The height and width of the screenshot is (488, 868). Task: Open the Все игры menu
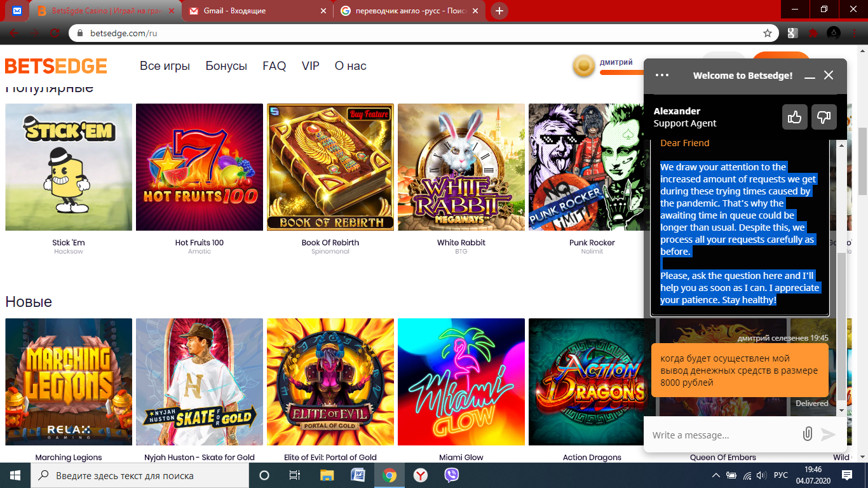(165, 66)
